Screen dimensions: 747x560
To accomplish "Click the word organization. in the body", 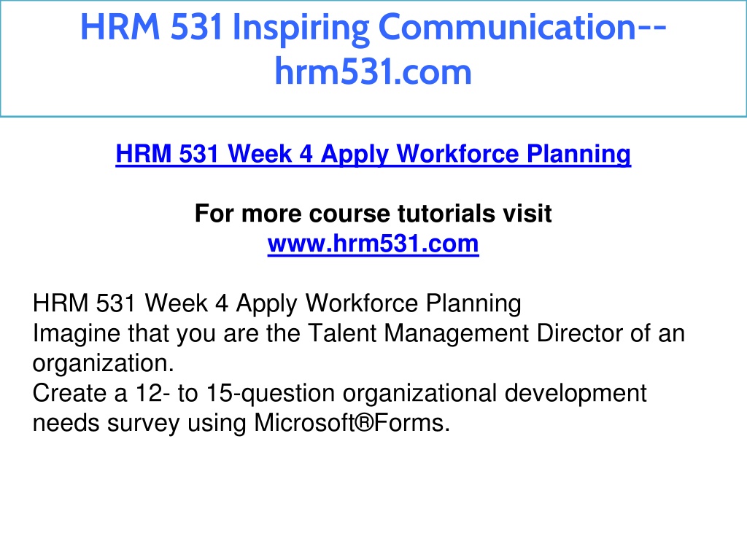I will pyautogui.click(x=104, y=364).
